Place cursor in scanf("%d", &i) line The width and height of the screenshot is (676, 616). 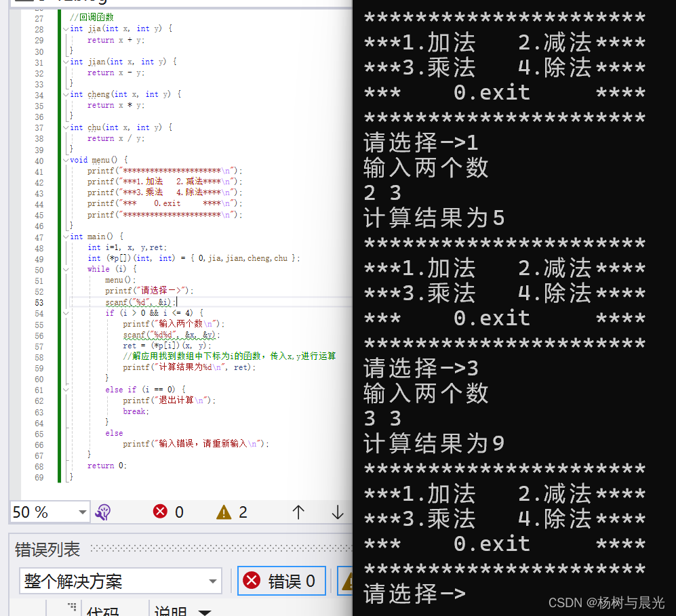coord(140,302)
